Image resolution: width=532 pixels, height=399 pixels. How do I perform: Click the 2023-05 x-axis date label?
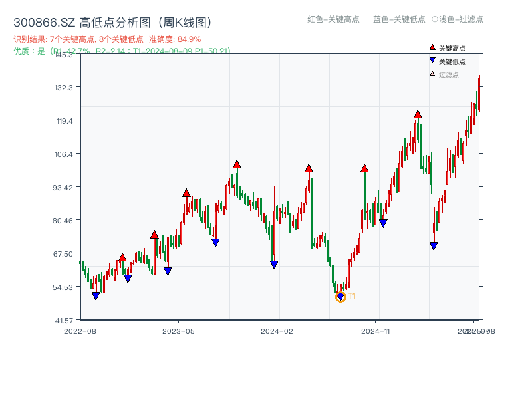pos(178,331)
